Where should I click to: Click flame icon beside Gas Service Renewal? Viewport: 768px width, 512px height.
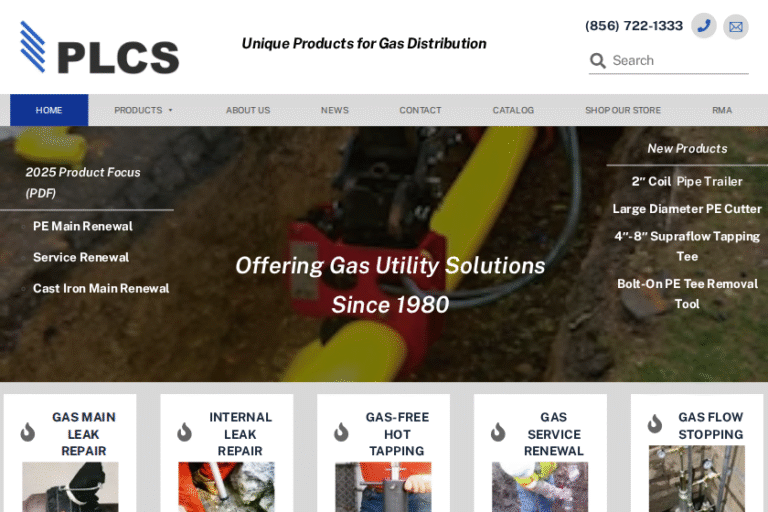point(498,432)
